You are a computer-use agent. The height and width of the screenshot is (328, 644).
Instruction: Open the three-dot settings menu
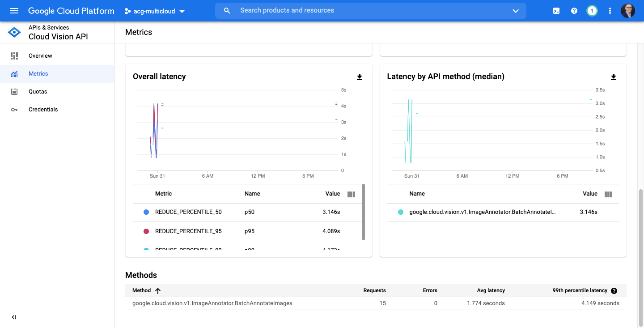tap(610, 11)
